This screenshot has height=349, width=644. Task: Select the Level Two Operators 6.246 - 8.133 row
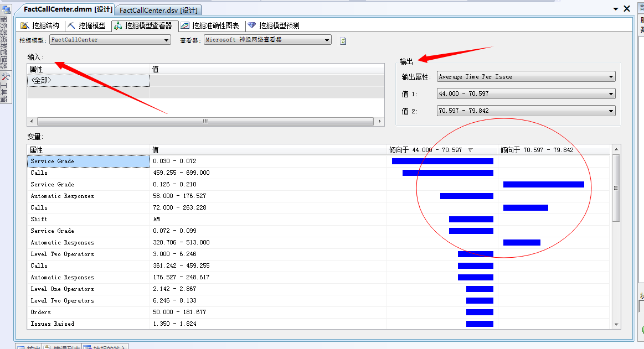pos(319,301)
